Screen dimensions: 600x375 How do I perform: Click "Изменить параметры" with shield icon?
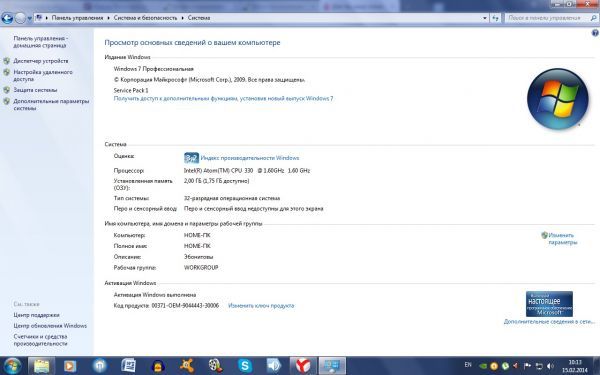tap(560, 239)
